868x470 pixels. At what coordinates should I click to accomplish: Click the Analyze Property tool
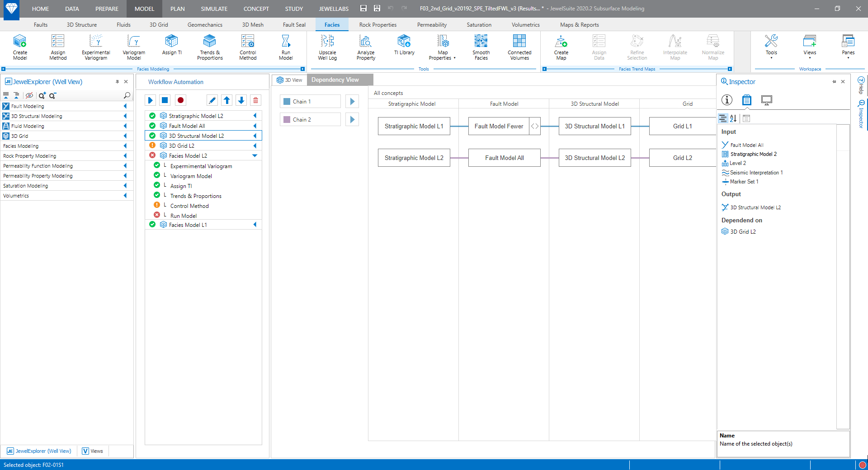[x=366, y=47]
